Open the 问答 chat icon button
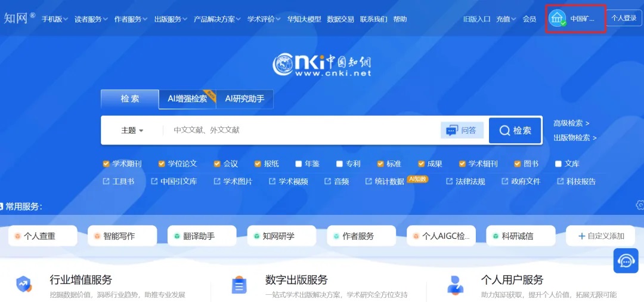Screen dimensions: 644x302 (x=462, y=130)
